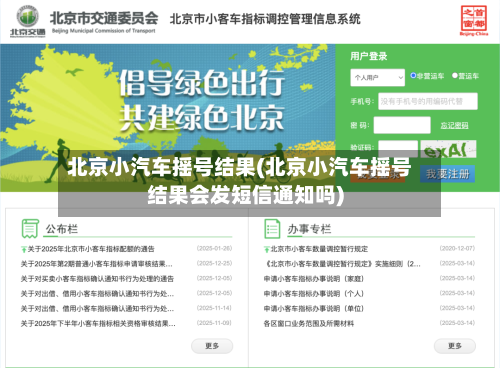The image size is (500, 368).
Task: Open 申请小客车指标办事说明（家庭）
Action: point(314,279)
